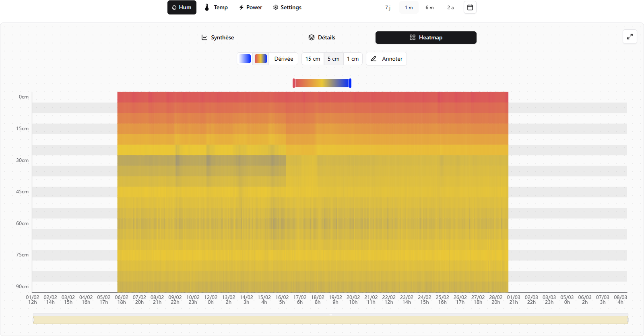This screenshot has height=336, width=644.
Task: Switch to the Temp view
Action: click(x=216, y=7)
